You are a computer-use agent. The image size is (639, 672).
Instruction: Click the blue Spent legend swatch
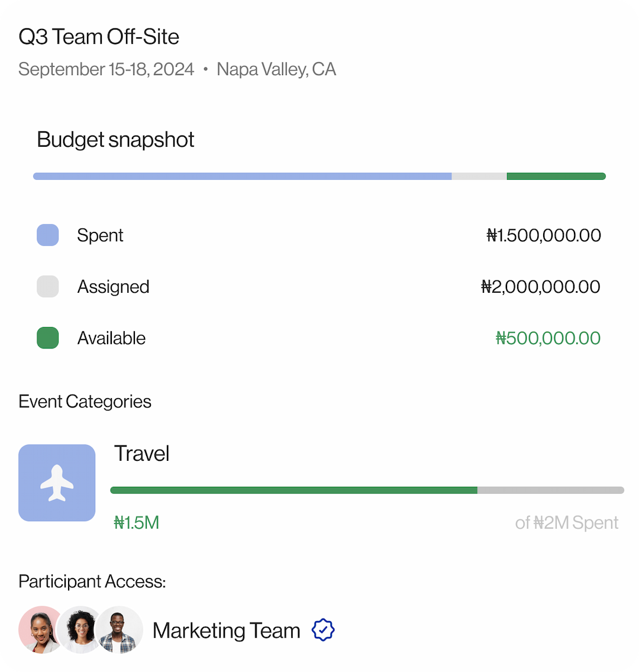pyautogui.click(x=47, y=235)
